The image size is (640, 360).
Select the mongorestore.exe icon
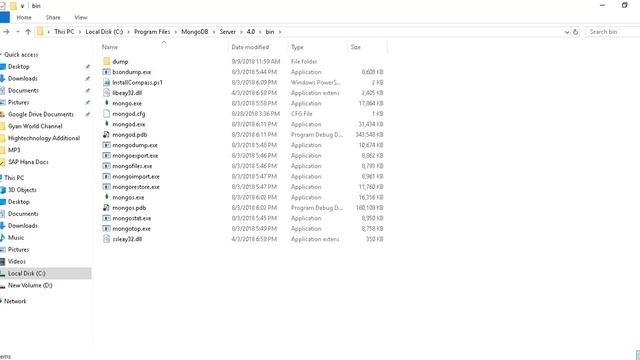(107, 187)
